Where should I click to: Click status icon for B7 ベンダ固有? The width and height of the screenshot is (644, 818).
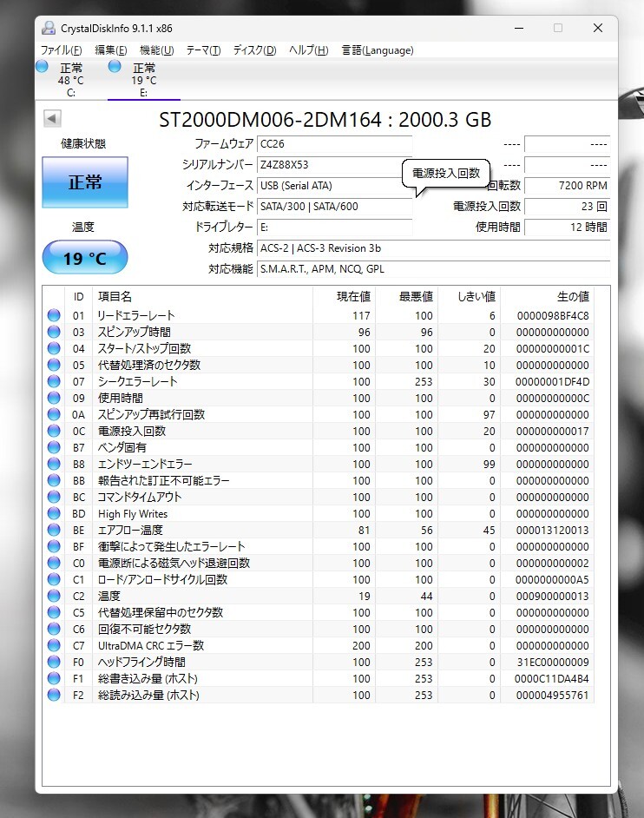(x=54, y=447)
